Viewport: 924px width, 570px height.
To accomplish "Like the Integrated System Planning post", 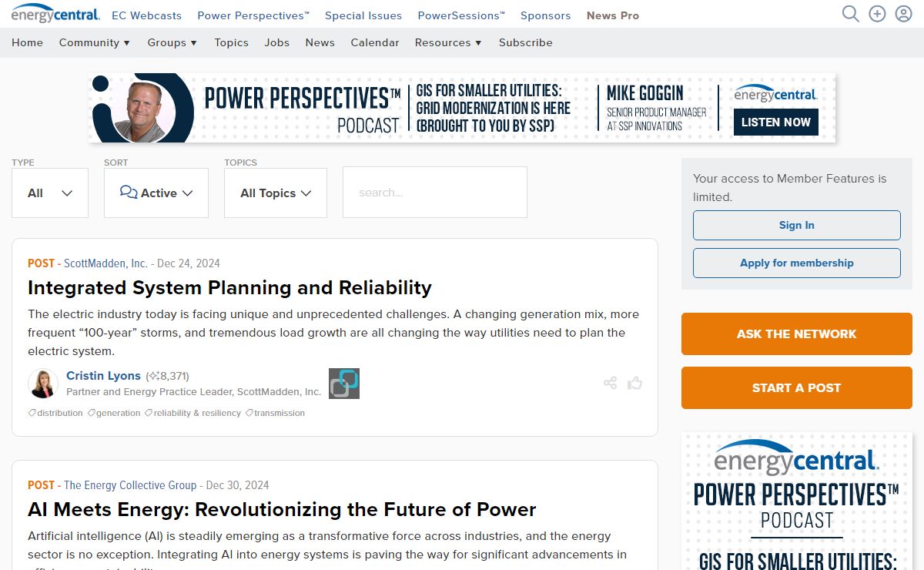I will pyautogui.click(x=634, y=383).
